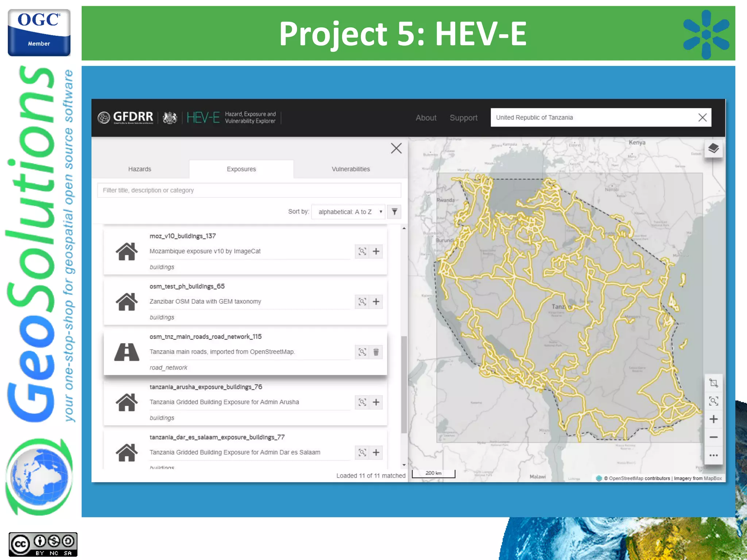Click the bounding box selection tool on map
Image resolution: width=747 pixels, height=560 pixels.
713,383
